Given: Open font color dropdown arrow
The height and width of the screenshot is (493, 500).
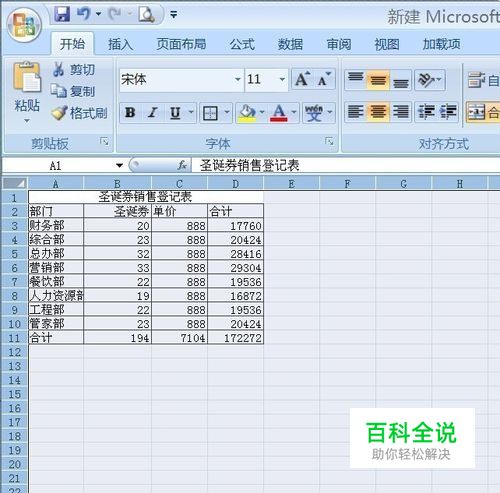Looking at the screenshot, I should click(294, 113).
